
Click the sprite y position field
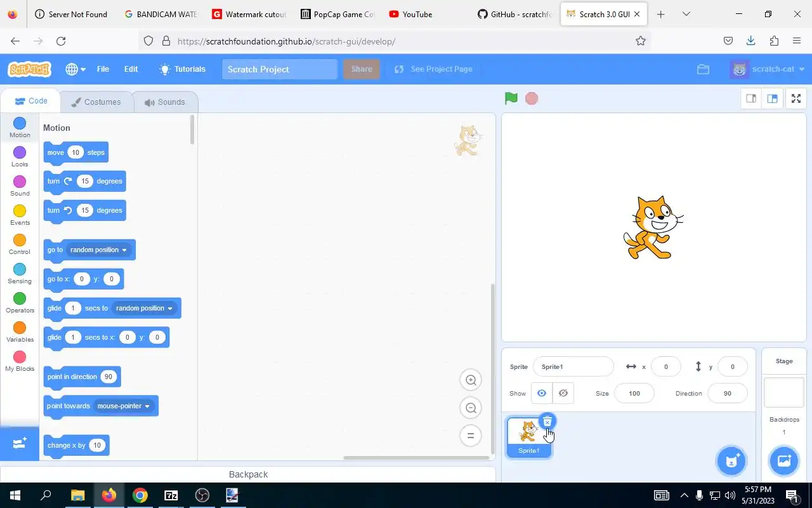732,366
